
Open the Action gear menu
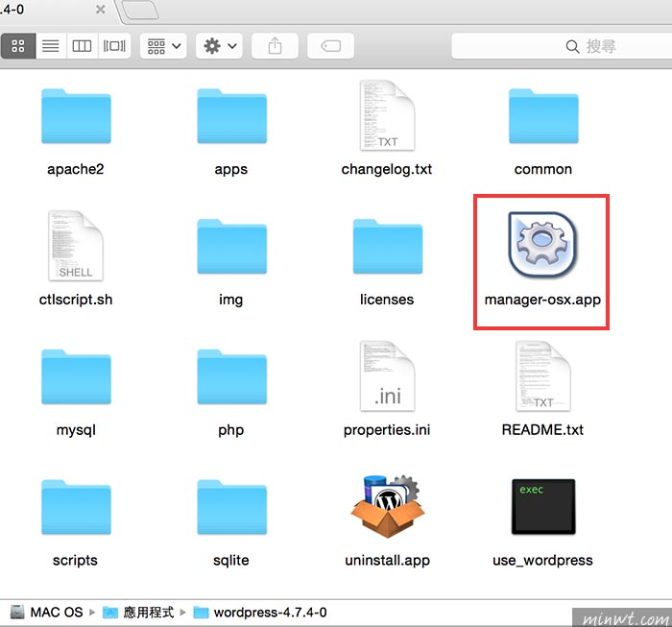[x=219, y=46]
